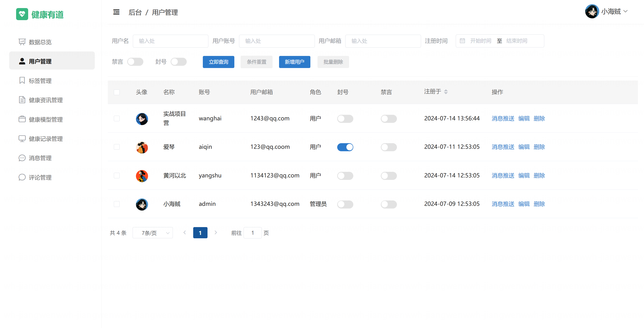Screen dimensions: 644x328
Task: Check the select-all checkbox in the table header
Action: tap(117, 92)
